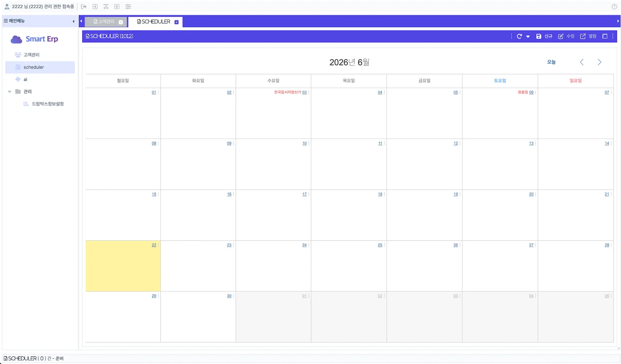
Task: Click the 수정 edit pencil icon
Action: click(561, 36)
